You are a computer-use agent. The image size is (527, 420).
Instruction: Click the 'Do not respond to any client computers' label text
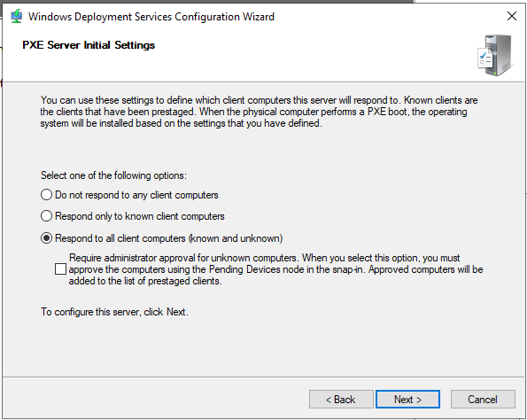pyautogui.click(x=136, y=195)
